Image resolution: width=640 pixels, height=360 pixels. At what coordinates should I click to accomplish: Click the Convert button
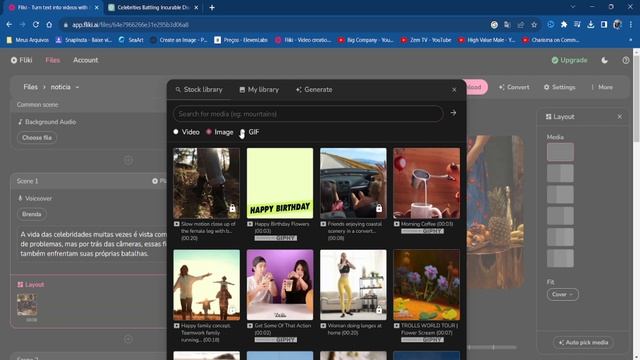pos(514,87)
